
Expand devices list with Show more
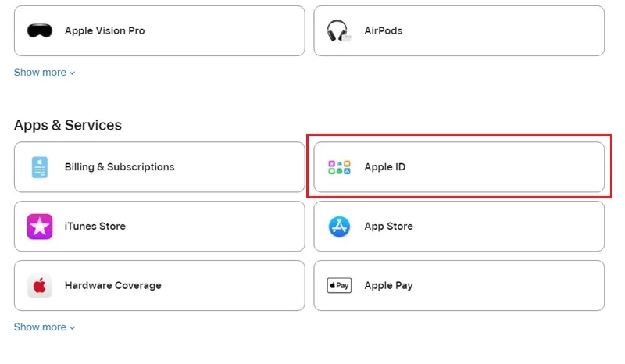coord(45,73)
